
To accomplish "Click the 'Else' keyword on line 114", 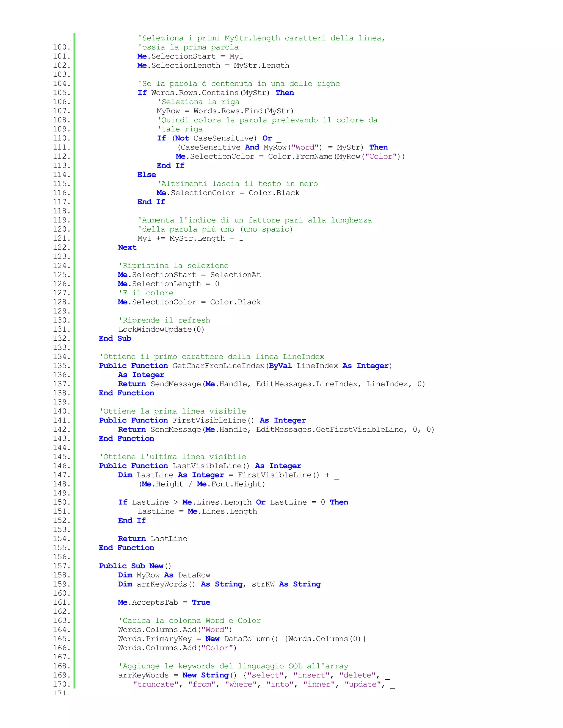I will tap(147, 175).
